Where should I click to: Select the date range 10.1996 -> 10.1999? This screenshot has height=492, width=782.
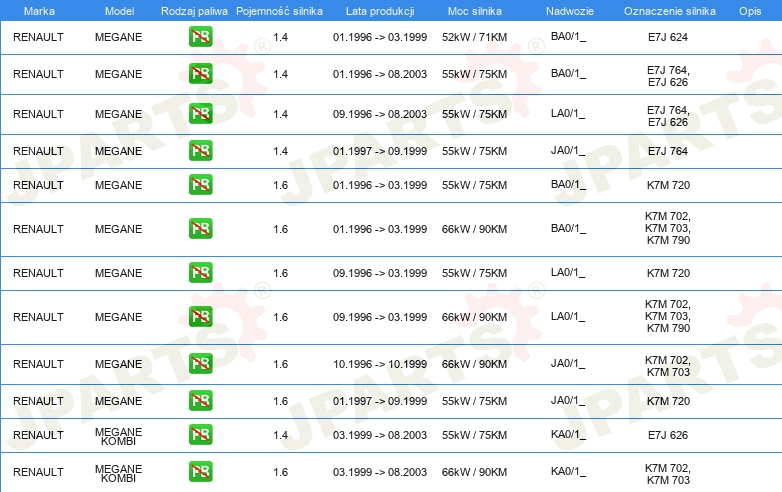380,364
